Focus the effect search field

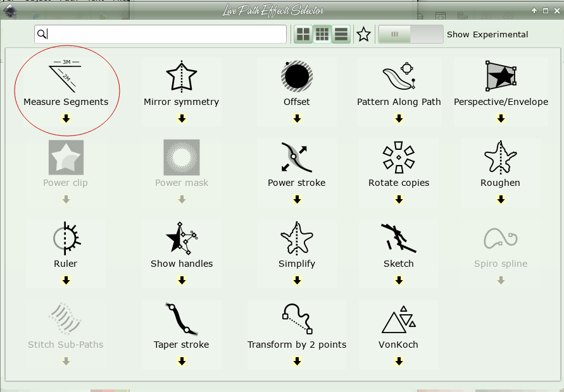[x=160, y=34]
